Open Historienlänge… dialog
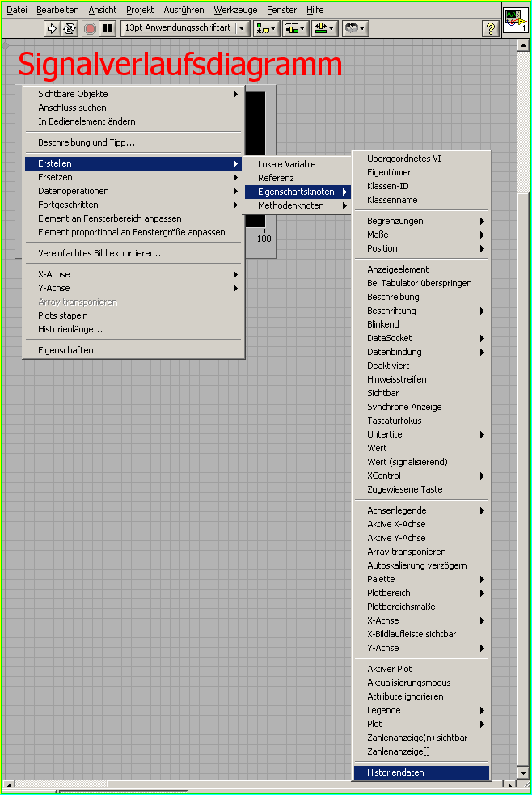 pos(133,329)
